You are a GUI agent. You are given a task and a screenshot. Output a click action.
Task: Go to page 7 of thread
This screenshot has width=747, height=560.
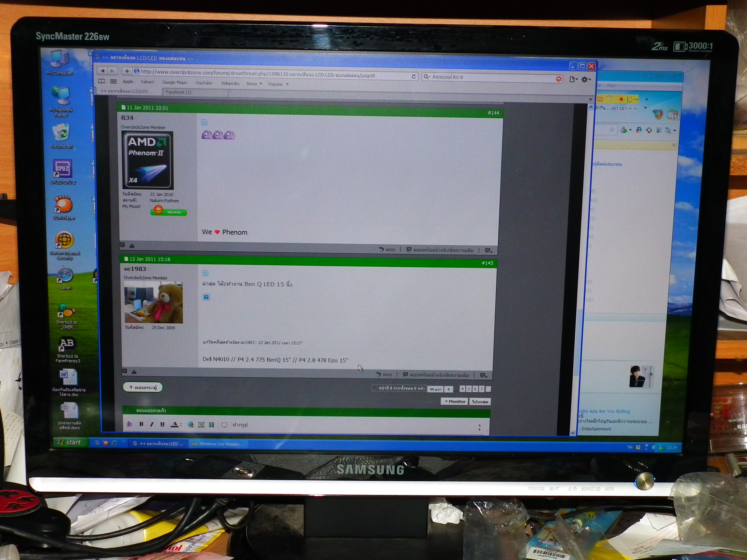(482, 389)
